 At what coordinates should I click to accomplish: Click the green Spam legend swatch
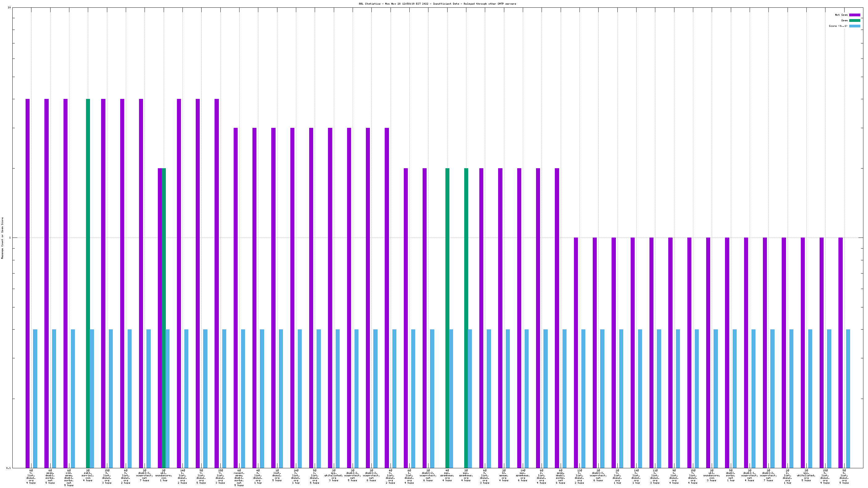point(854,21)
